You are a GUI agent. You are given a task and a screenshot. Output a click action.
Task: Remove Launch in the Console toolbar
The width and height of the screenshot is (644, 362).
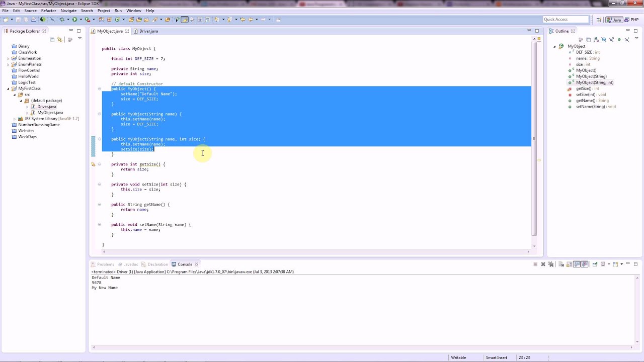pyautogui.click(x=543, y=264)
